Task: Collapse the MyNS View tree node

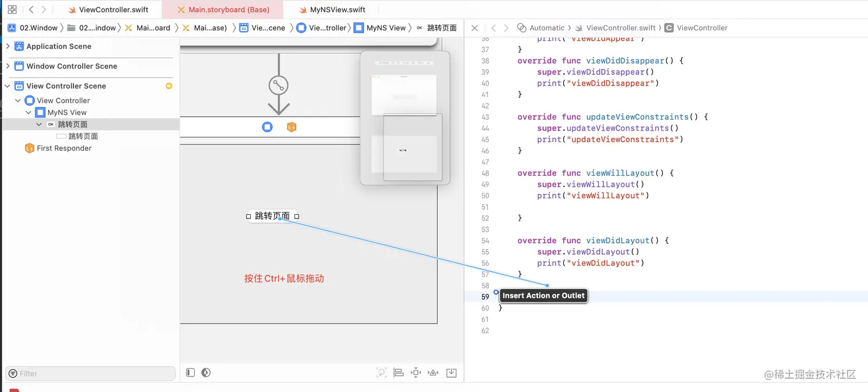Action: pyautogui.click(x=29, y=113)
